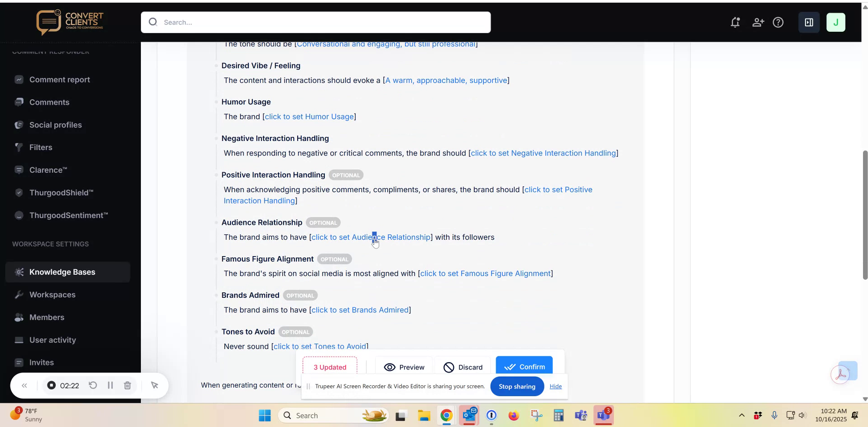Collapse the recorder bar with the double chevron
This screenshot has height=427, width=868.
coord(24,385)
